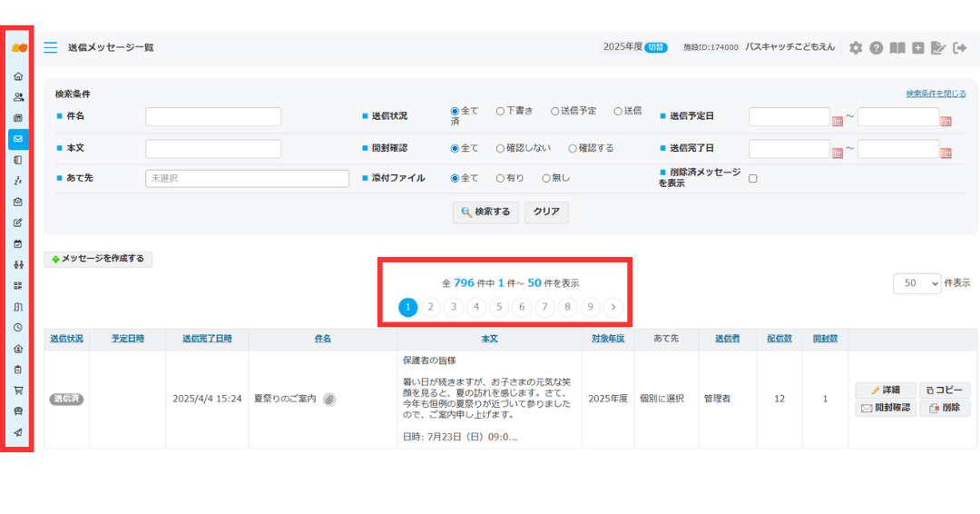Click the clock icon in the sidebar
Image resolution: width=980 pixels, height=514 pixels.
coord(18,327)
